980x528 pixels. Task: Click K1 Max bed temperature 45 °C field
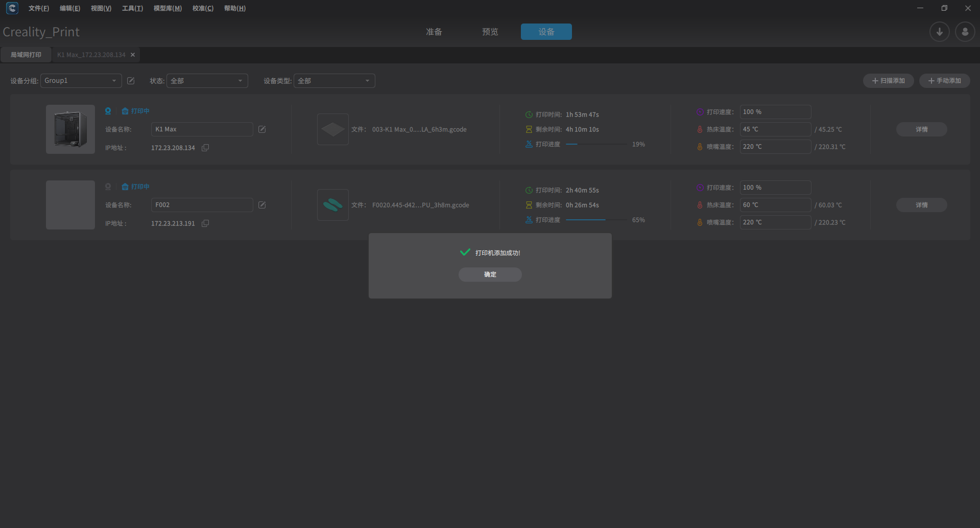[776, 129]
